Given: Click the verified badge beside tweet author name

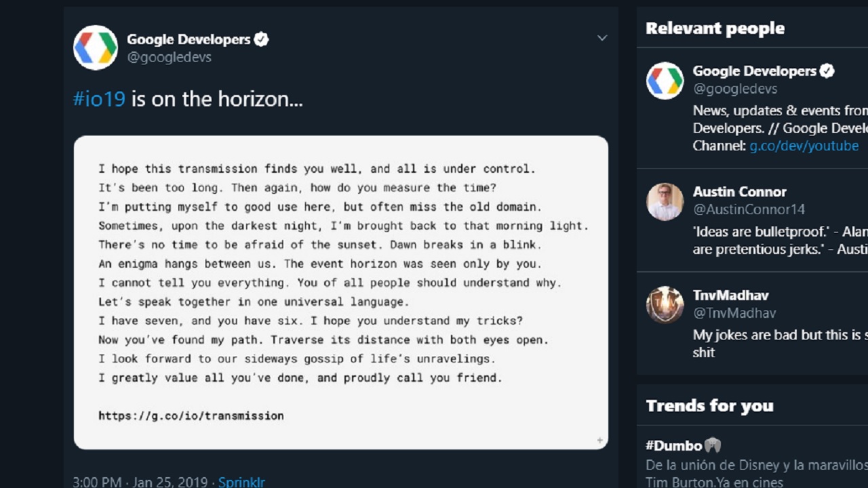Looking at the screenshot, I should (x=262, y=39).
